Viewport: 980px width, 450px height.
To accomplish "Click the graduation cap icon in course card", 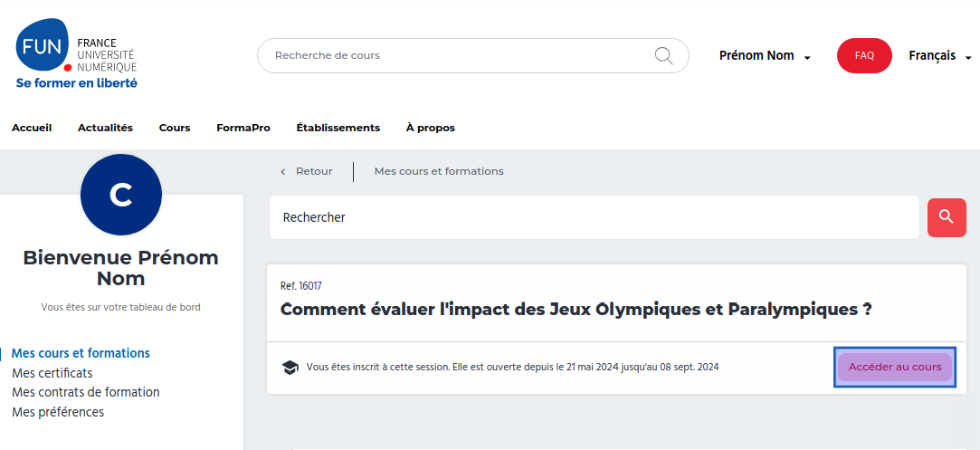I will (290, 368).
